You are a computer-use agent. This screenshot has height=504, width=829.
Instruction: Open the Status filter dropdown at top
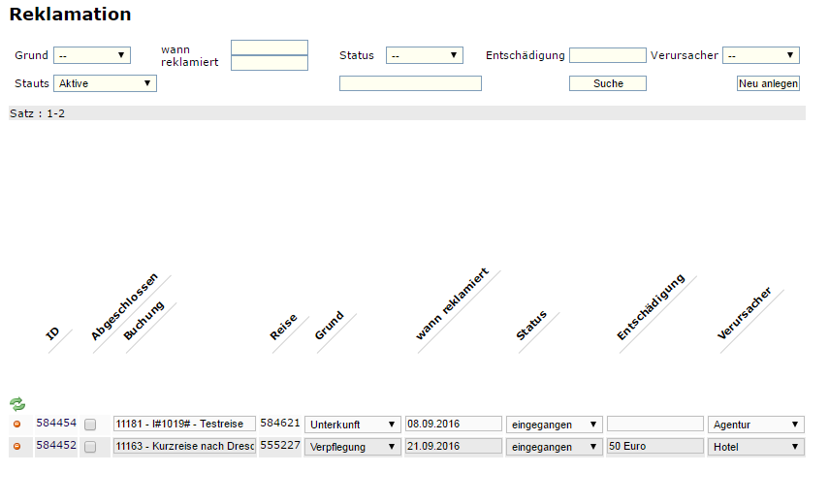coord(424,56)
